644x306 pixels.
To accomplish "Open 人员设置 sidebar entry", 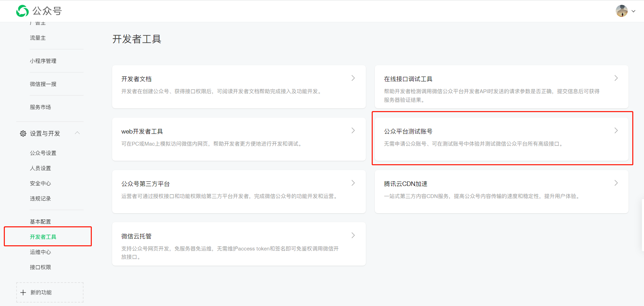I will (x=40, y=168).
